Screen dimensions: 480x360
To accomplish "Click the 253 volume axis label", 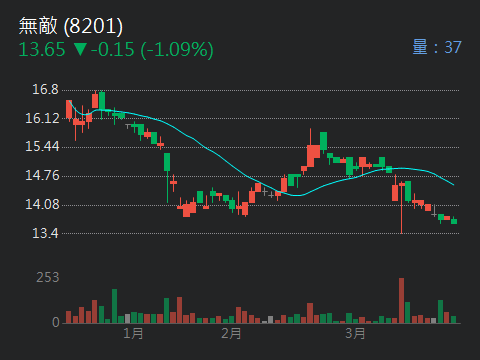I will pyautogui.click(x=48, y=277).
